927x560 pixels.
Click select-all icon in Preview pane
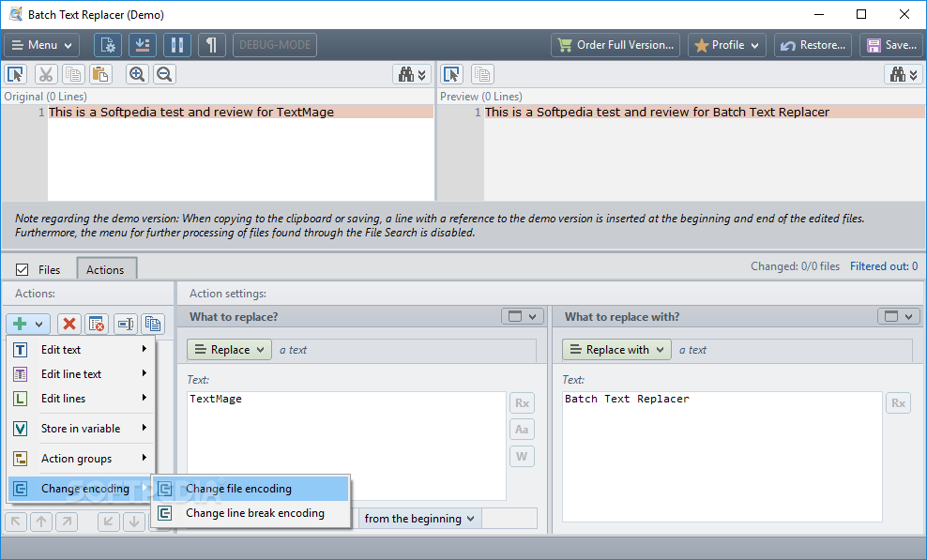(451, 74)
